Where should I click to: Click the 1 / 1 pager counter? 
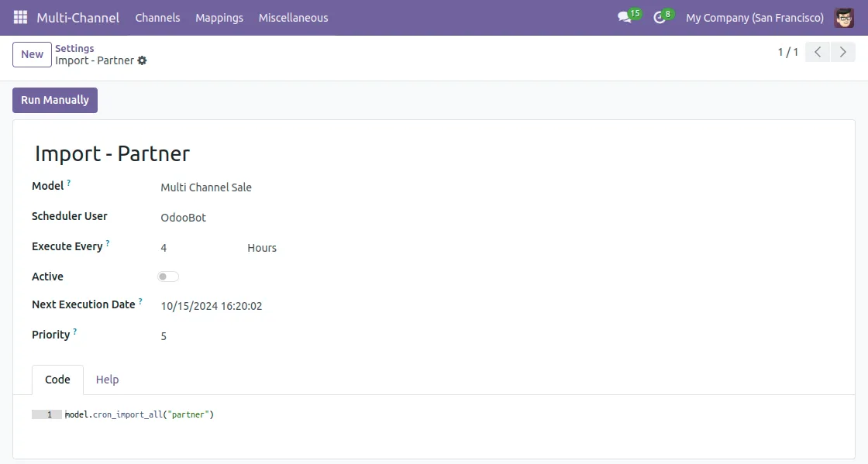pos(787,52)
